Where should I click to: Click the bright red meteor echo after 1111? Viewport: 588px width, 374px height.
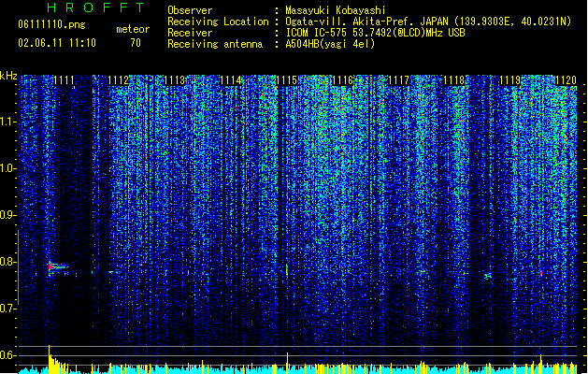tap(57, 266)
